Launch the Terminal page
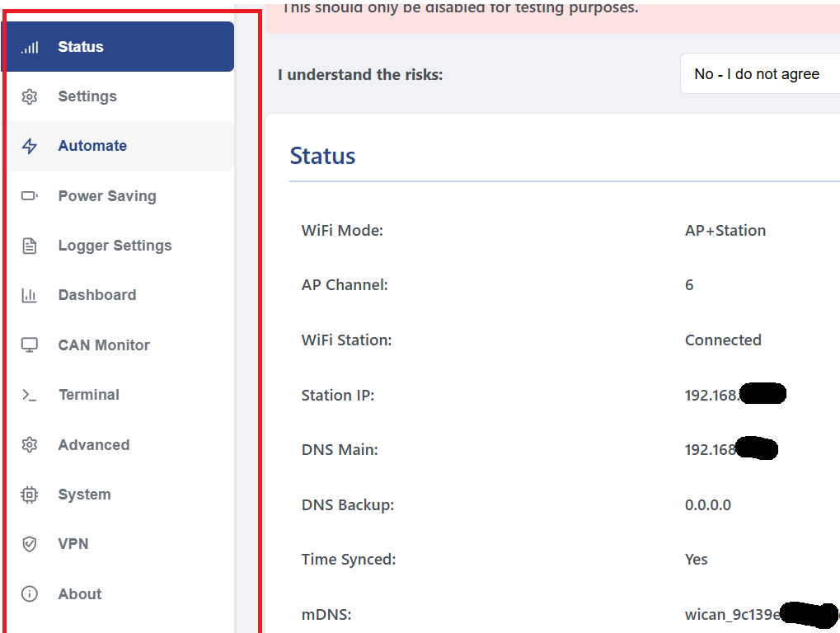The width and height of the screenshot is (840, 633). [x=89, y=395]
